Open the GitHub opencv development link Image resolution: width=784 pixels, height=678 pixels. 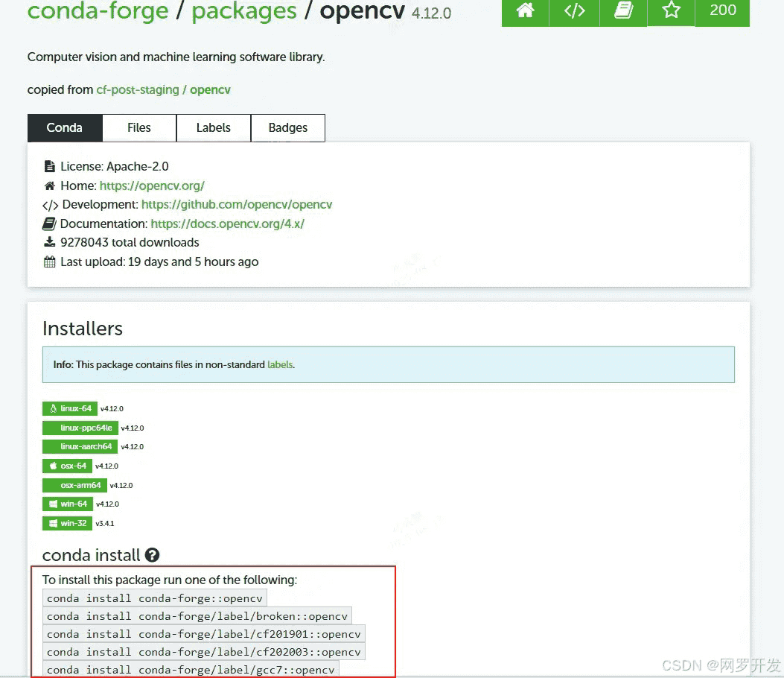point(237,205)
